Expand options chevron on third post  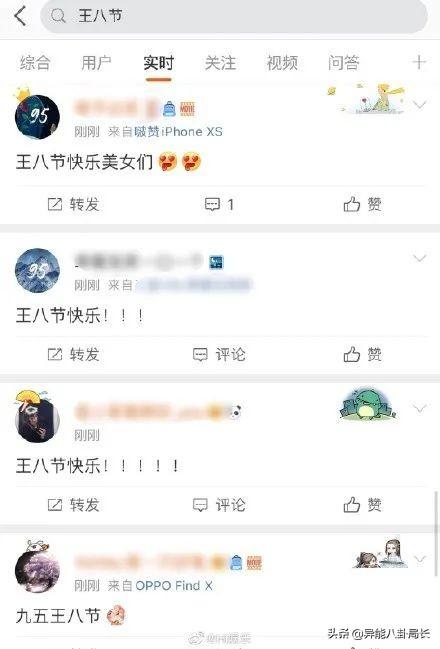pyautogui.click(x=420, y=409)
